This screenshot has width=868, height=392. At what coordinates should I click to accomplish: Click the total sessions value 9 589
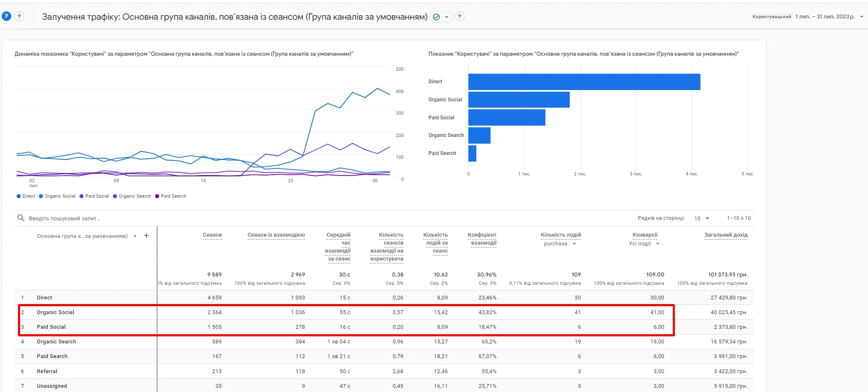tap(214, 275)
